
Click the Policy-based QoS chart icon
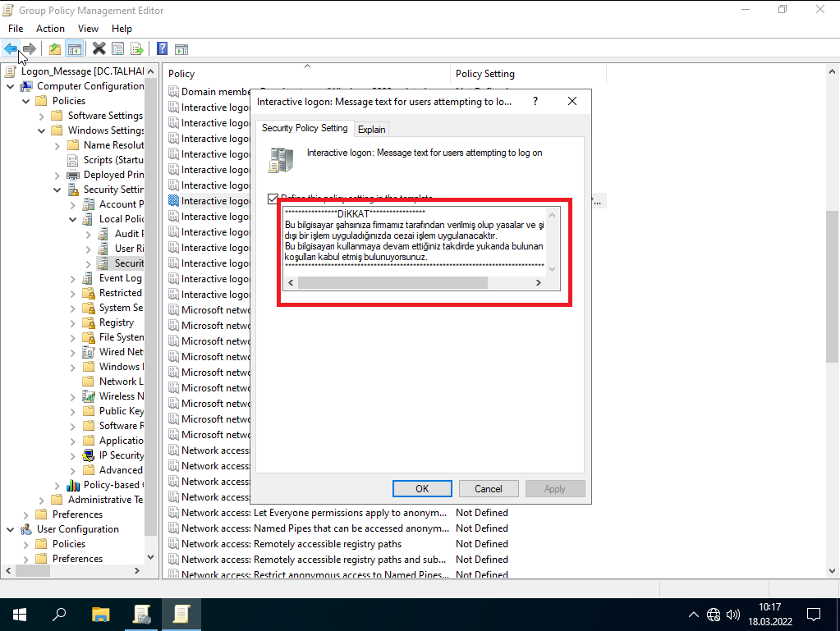tap(73, 485)
